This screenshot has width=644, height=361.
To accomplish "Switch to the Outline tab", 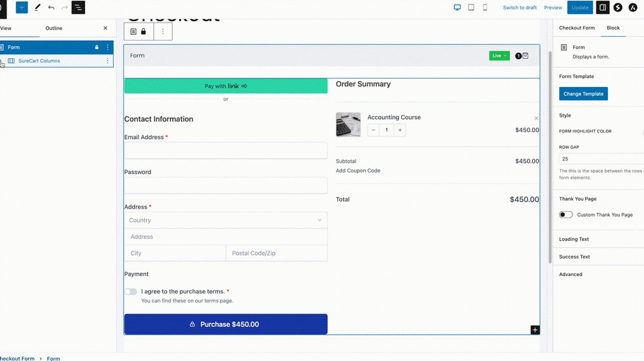I will pyautogui.click(x=54, y=28).
